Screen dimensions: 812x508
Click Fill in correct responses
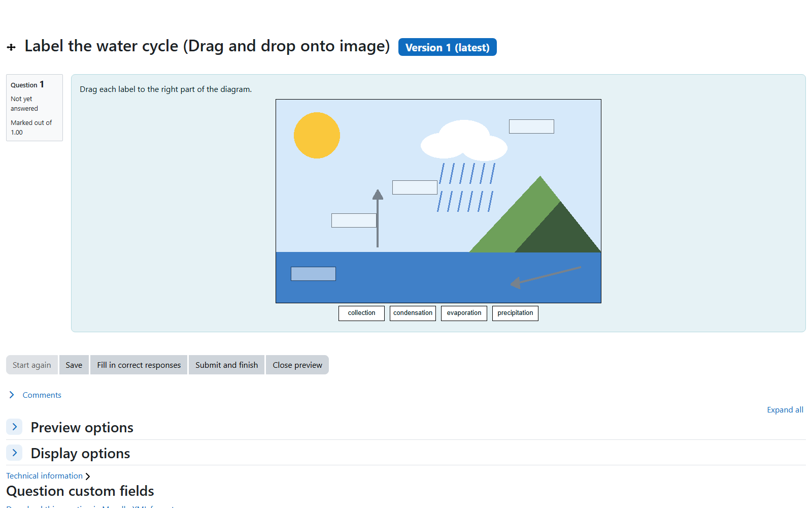click(x=139, y=365)
